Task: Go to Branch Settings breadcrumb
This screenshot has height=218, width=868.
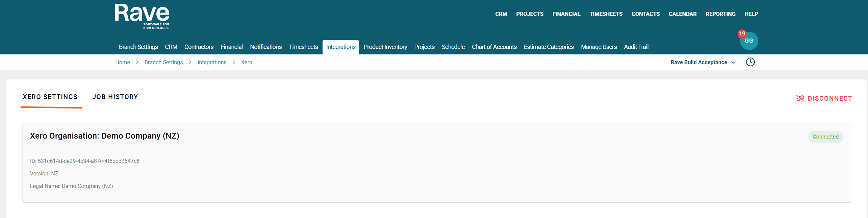Action: 163,63
